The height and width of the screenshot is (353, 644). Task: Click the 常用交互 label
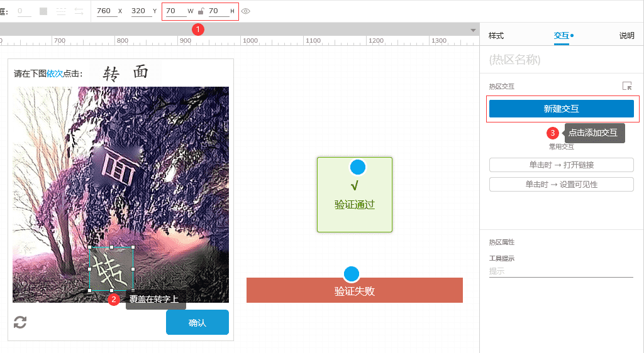tap(562, 147)
